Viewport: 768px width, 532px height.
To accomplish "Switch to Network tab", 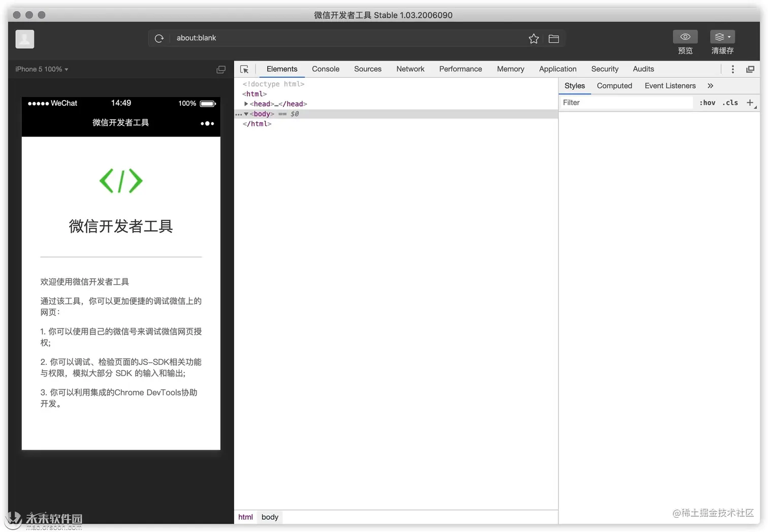I will 410,69.
